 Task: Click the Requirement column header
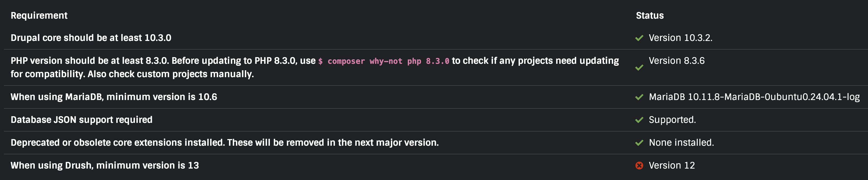pyautogui.click(x=39, y=16)
